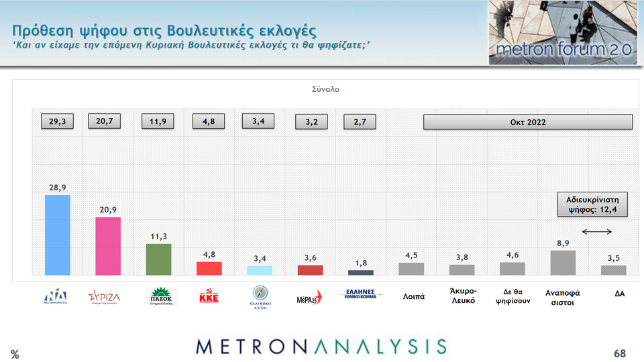The height and width of the screenshot is (362, 644).
Task: Click the metron forum 2.0 image
Action: 563,32
